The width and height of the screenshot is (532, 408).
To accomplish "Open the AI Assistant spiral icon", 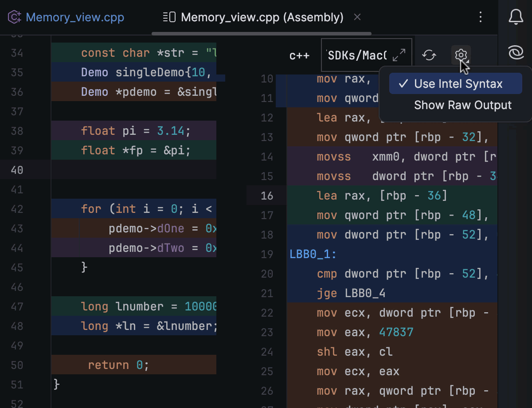I will (x=516, y=53).
